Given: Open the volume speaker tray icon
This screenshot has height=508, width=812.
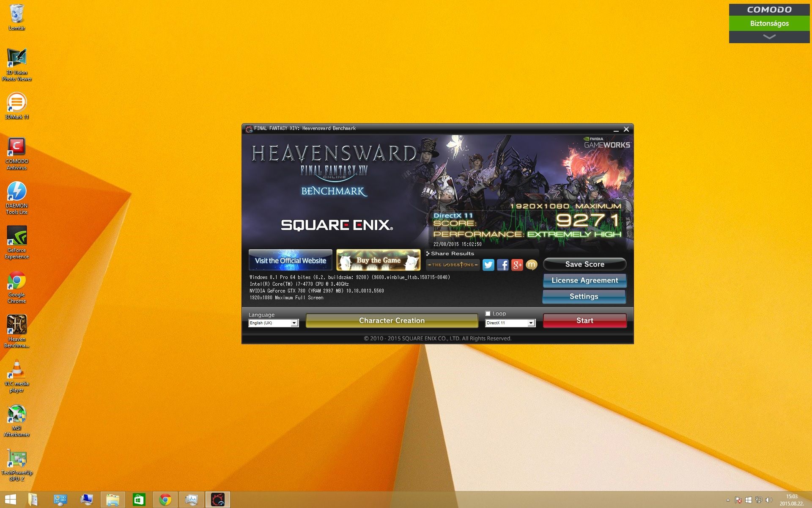Looking at the screenshot, I should tap(769, 500).
